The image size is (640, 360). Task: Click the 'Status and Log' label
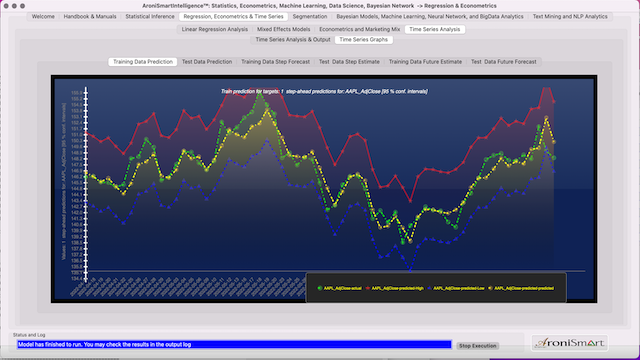(29, 335)
